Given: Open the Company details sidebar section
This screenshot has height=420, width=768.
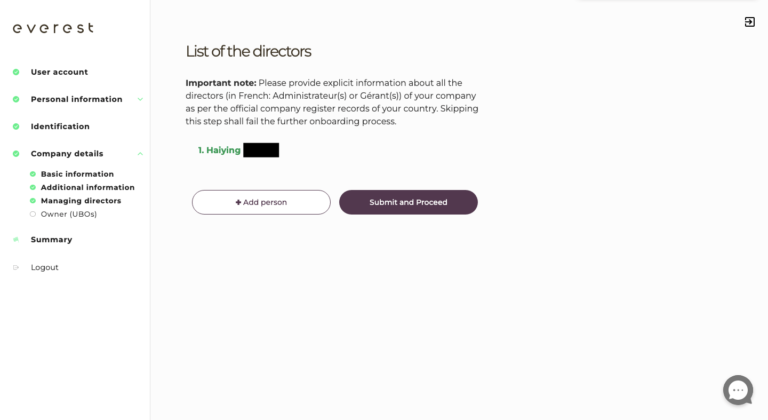Looking at the screenshot, I should click(66, 154).
